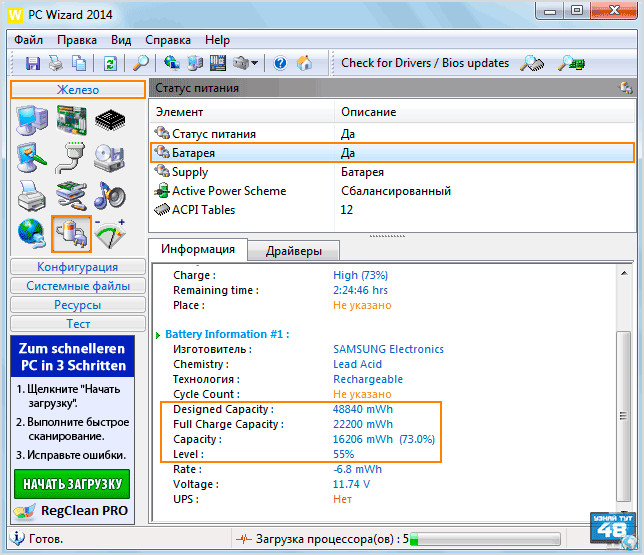Click the Zum schnelleren PC ad banner
The width and height of the screenshot is (644, 555).
(72, 357)
